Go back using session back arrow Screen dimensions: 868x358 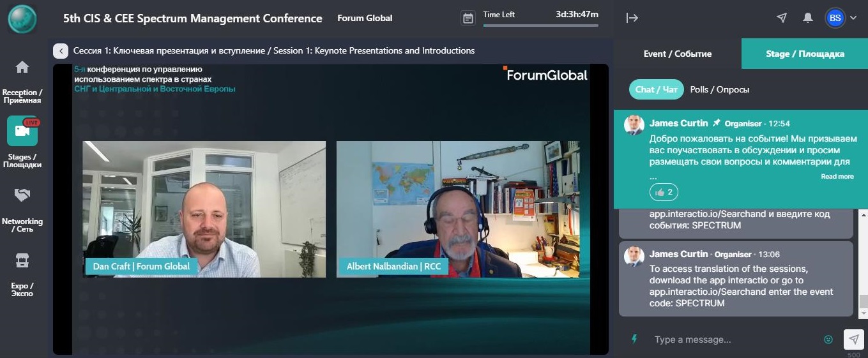click(61, 51)
